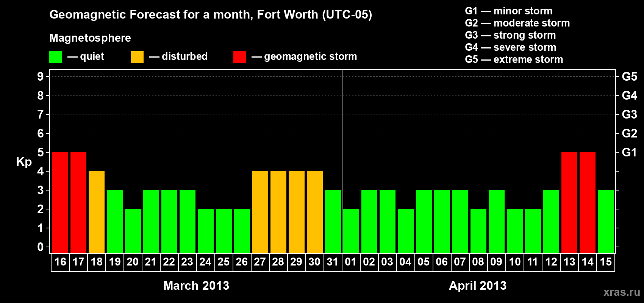The height and width of the screenshot is (303, 644).
Task: Click the orange bar for March 30
Action: coord(315,212)
